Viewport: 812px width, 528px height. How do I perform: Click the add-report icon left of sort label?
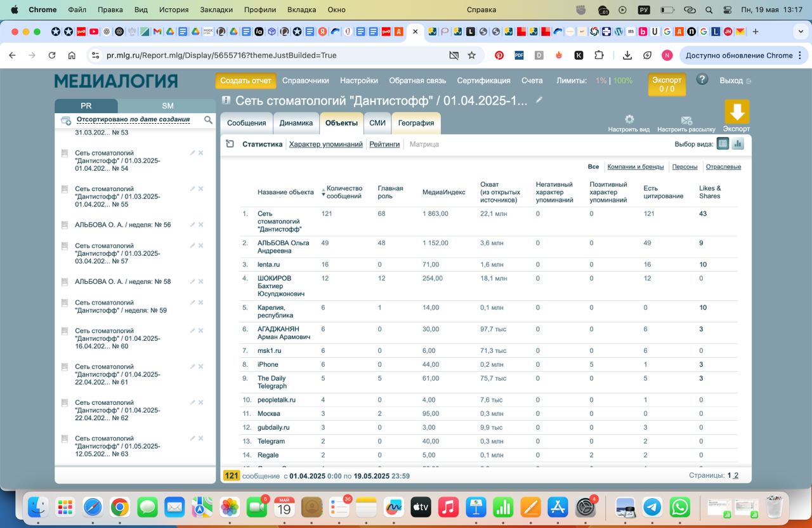coord(66,121)
